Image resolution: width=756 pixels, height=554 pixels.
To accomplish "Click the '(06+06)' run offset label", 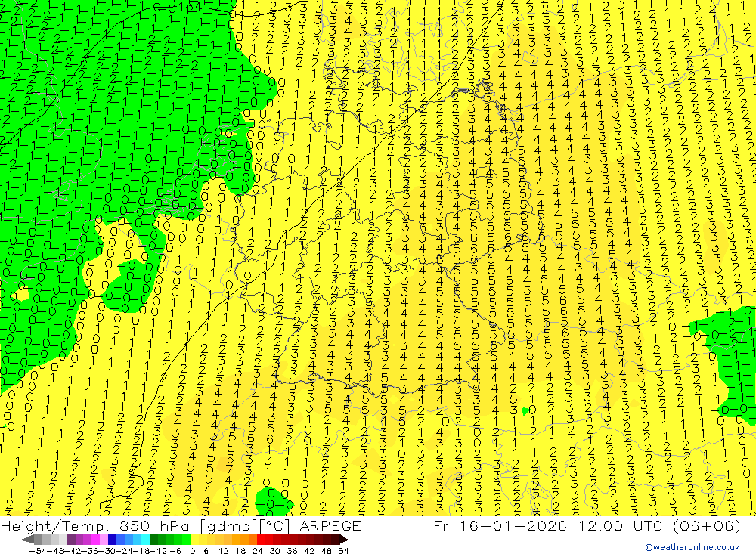I will (706, 525).
